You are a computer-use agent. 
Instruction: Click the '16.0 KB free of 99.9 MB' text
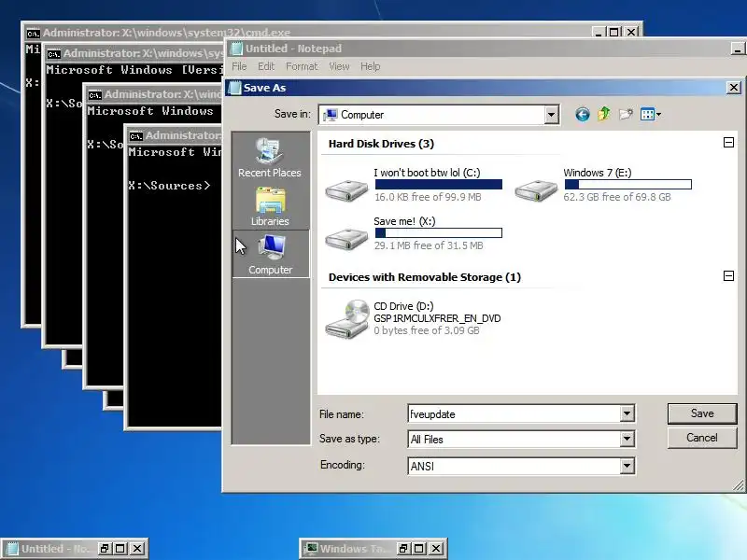tap(428, 197)
